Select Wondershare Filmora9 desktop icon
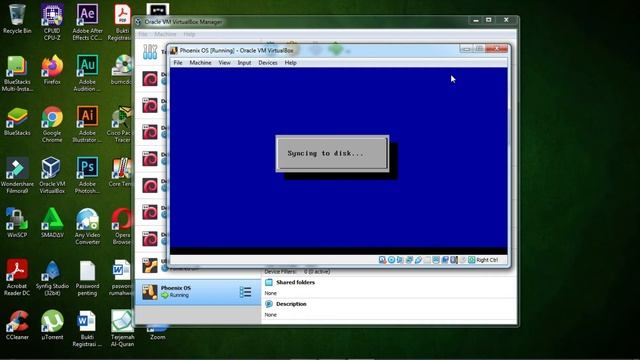Screen dimensions: 640x360 (x=17, y=176)
